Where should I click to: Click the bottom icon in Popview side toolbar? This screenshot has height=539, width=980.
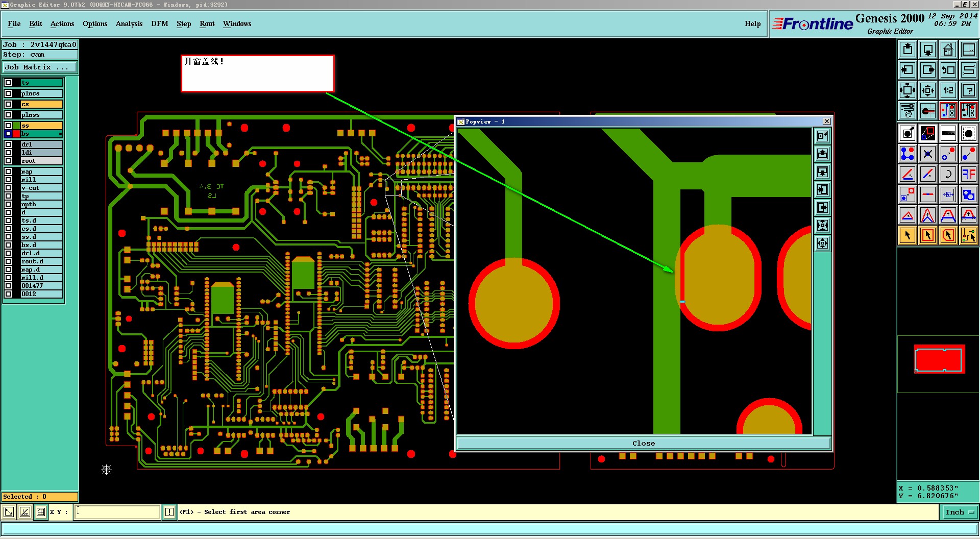tap(822, 243)
